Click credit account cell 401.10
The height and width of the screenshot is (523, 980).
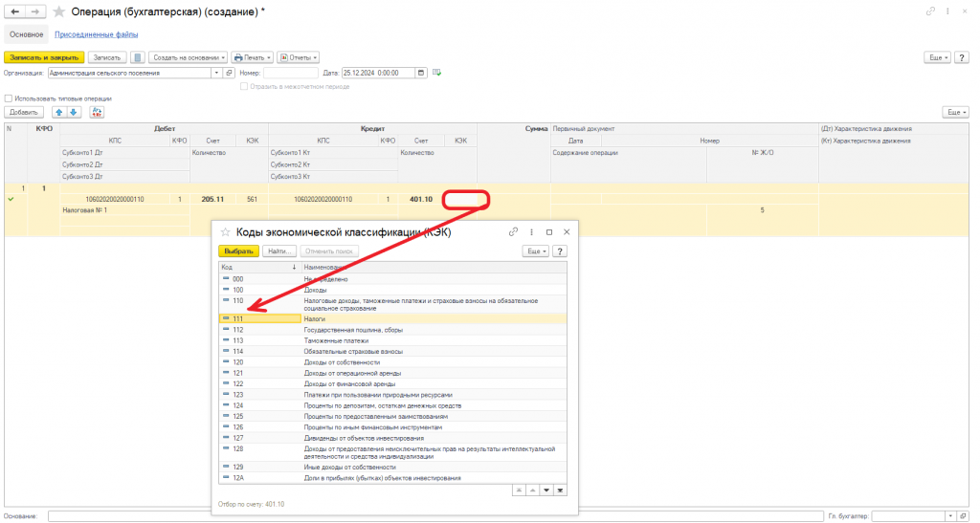tap(421, 200)
